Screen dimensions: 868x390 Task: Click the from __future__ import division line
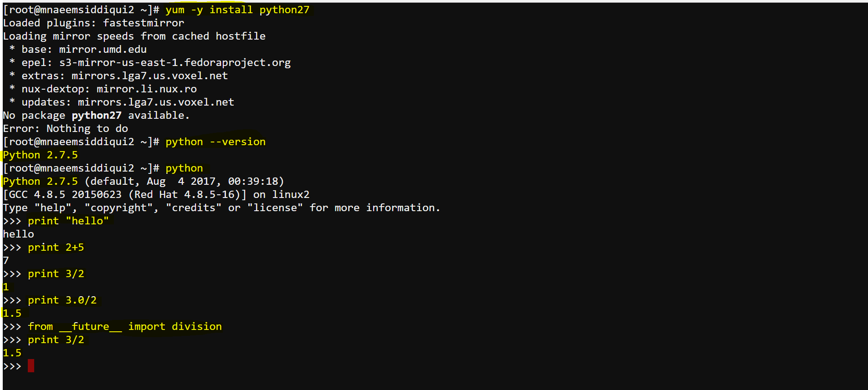click(125, 326)
